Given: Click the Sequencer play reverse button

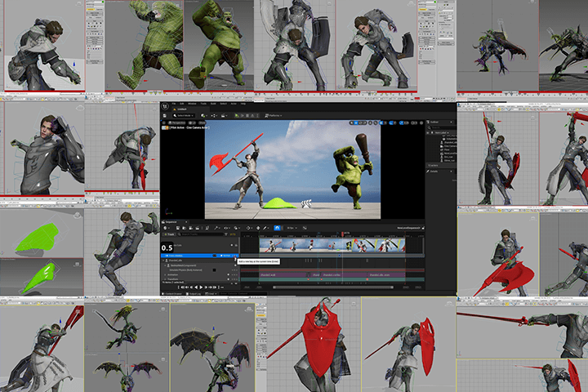Looking at the screenshot, I should tap(196, 287).
